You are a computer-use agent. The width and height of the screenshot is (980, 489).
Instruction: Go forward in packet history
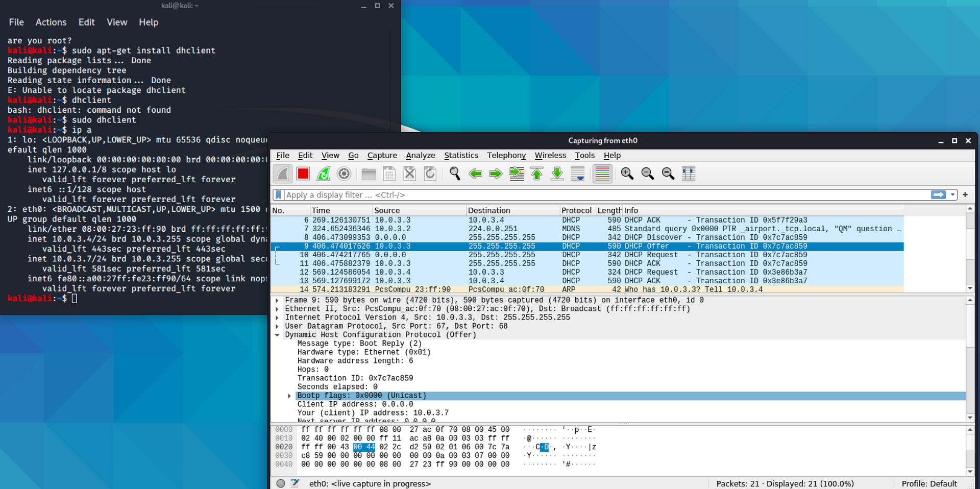click(496, 174)
